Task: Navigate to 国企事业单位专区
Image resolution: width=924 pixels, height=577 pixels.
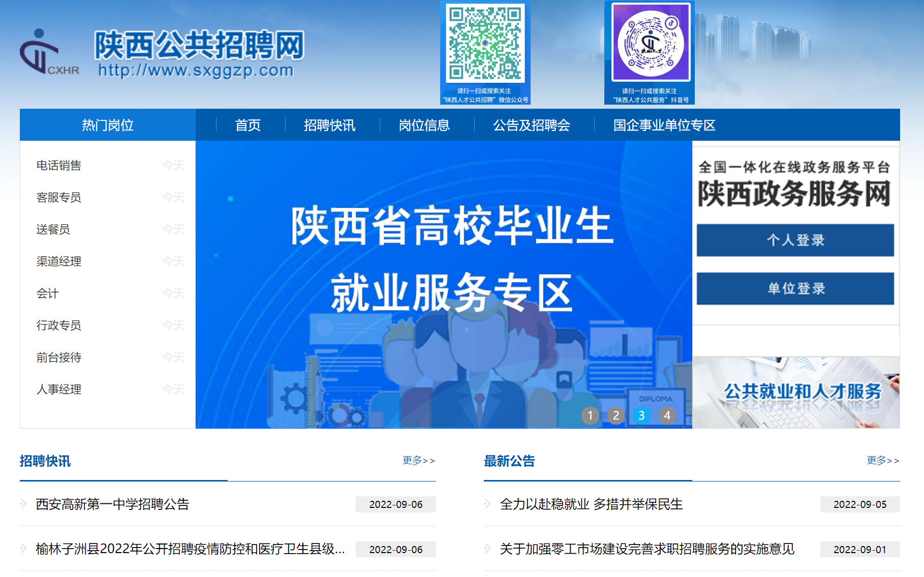Action: [x=664, y=125]
